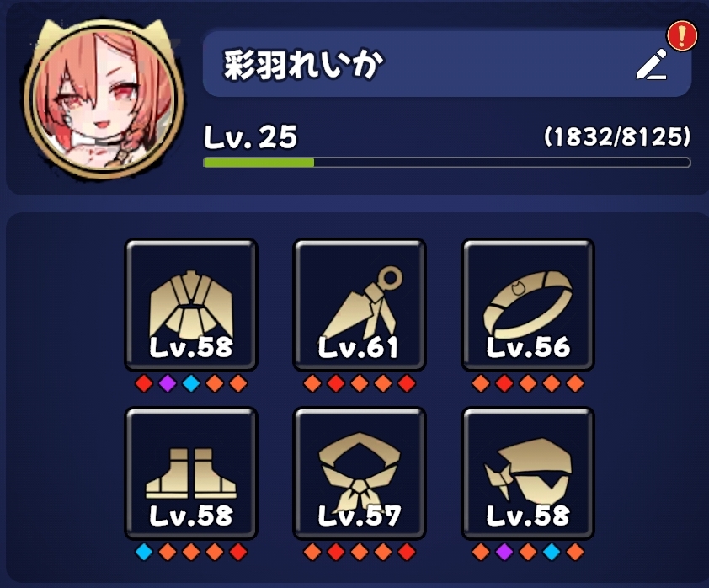Select the purple gem under the mask
709x588 pixels.
(504, 552)
